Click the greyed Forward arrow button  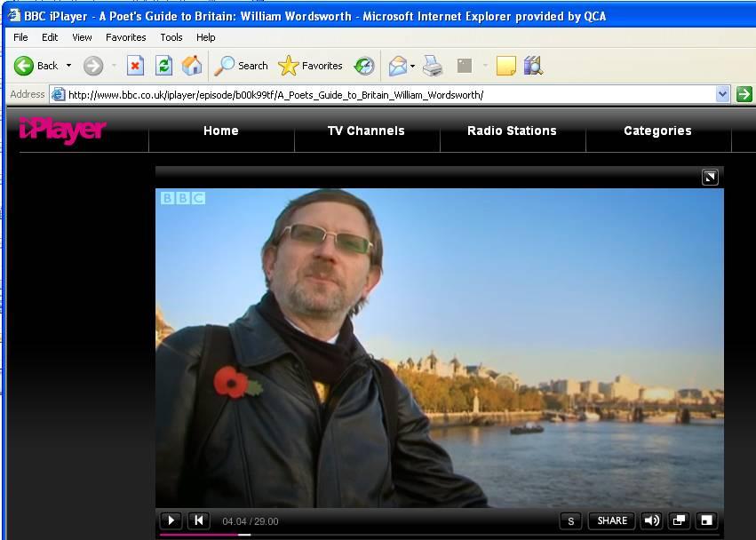[x=93, y=66]
